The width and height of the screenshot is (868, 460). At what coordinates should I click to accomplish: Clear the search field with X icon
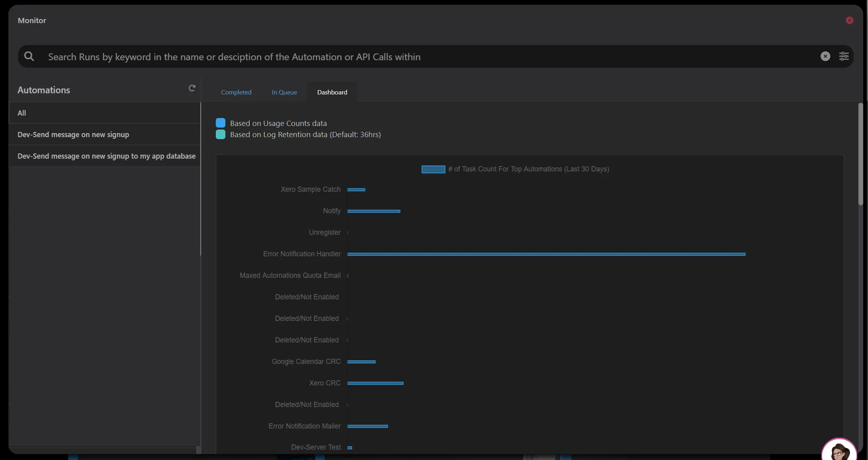[825, 56]
